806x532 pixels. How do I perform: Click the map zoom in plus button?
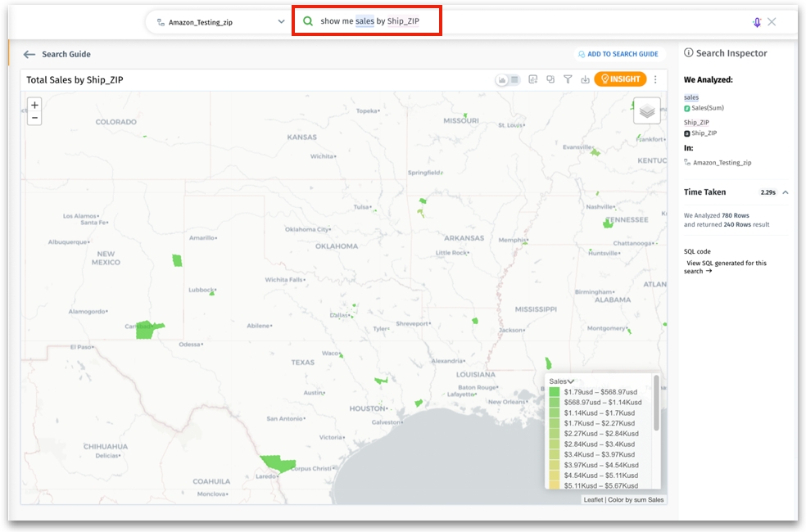tap(34, 105)
